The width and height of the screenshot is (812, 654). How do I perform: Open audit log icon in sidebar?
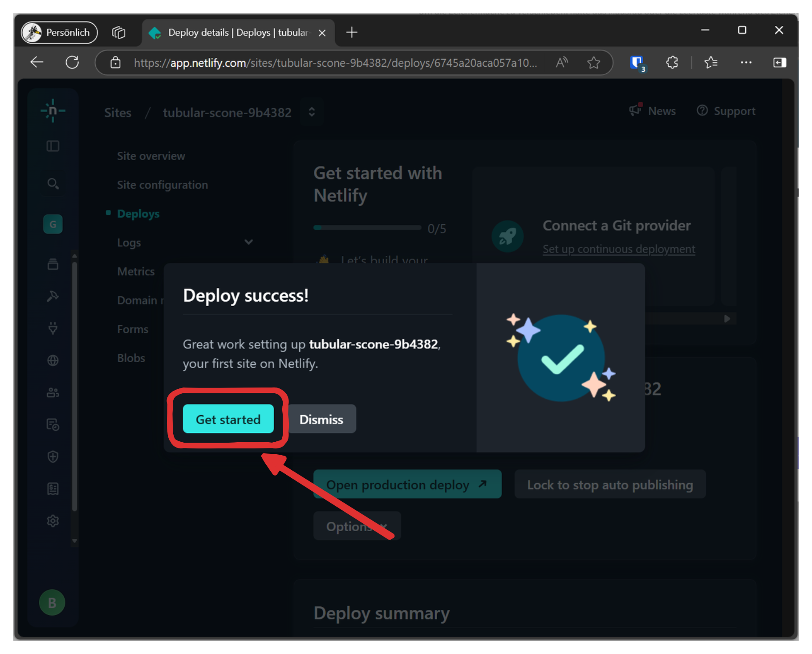tap(53, 424)
